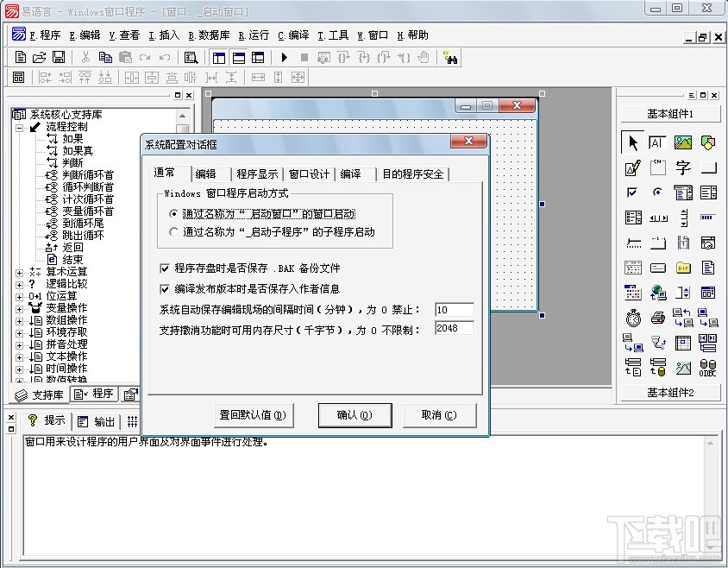Select the pointer tool in 基本组件1 palette

(632, 142)
